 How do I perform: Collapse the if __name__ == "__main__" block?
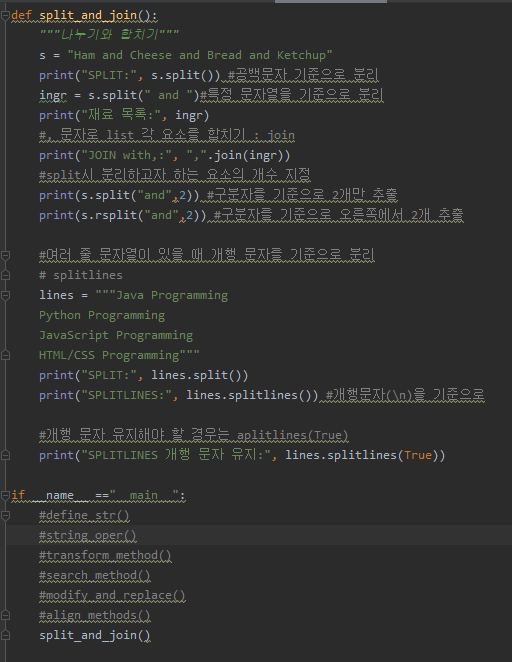coord(5,495)
